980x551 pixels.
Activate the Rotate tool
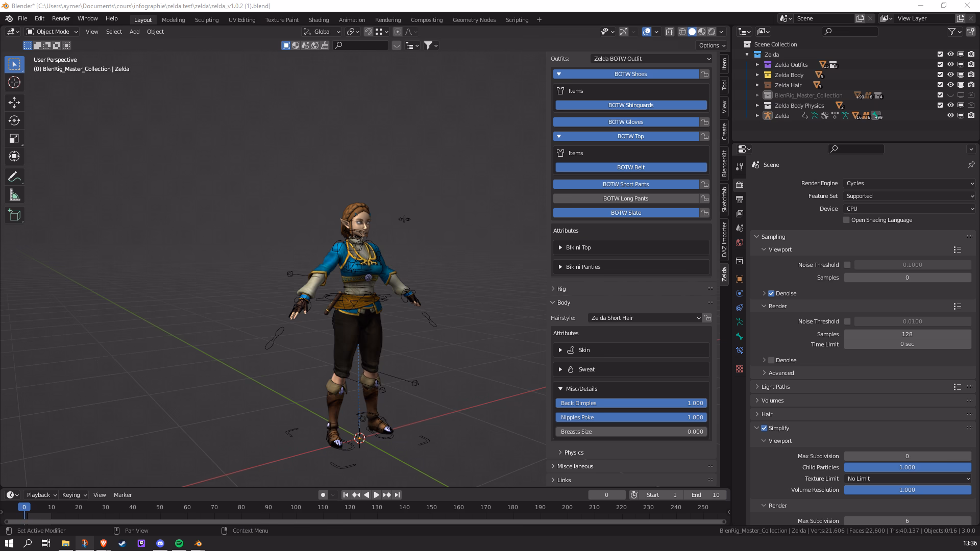[x=14, y=120]
